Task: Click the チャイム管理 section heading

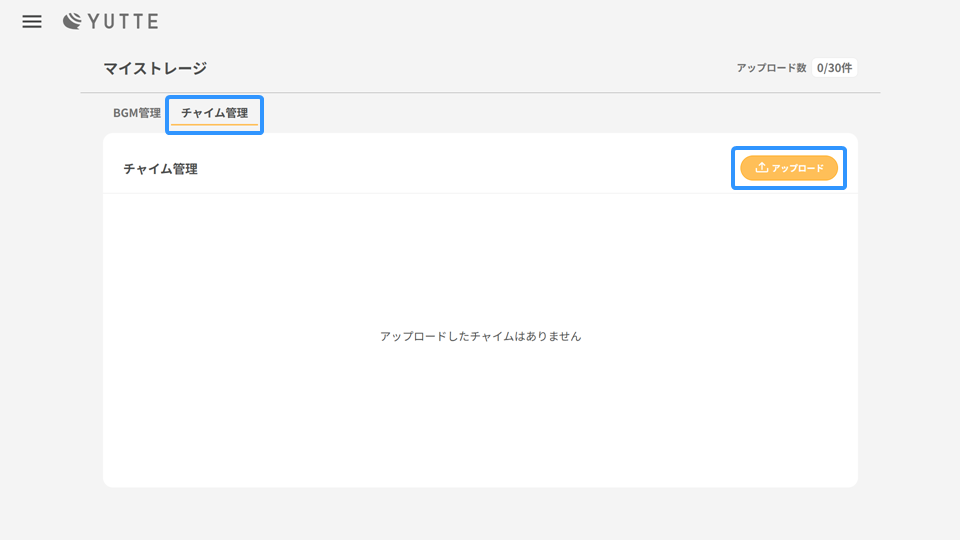Action: pos(160,169)
